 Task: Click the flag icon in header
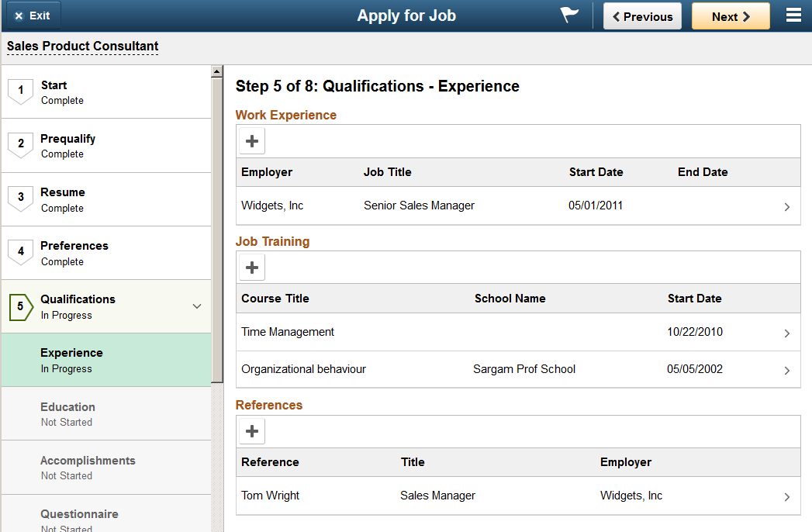(x=569, y=15)
